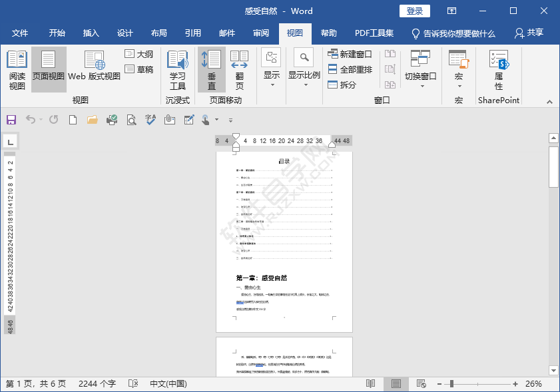Screen dimensions: 560x392
Task: Undo the last action
Action: pos(31,120)
